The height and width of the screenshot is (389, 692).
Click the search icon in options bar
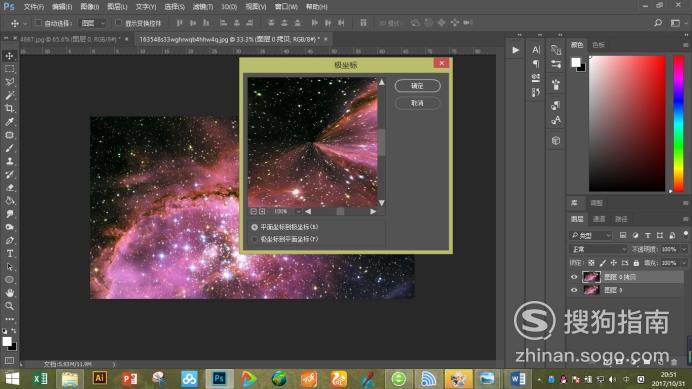[x=658, y=23]
